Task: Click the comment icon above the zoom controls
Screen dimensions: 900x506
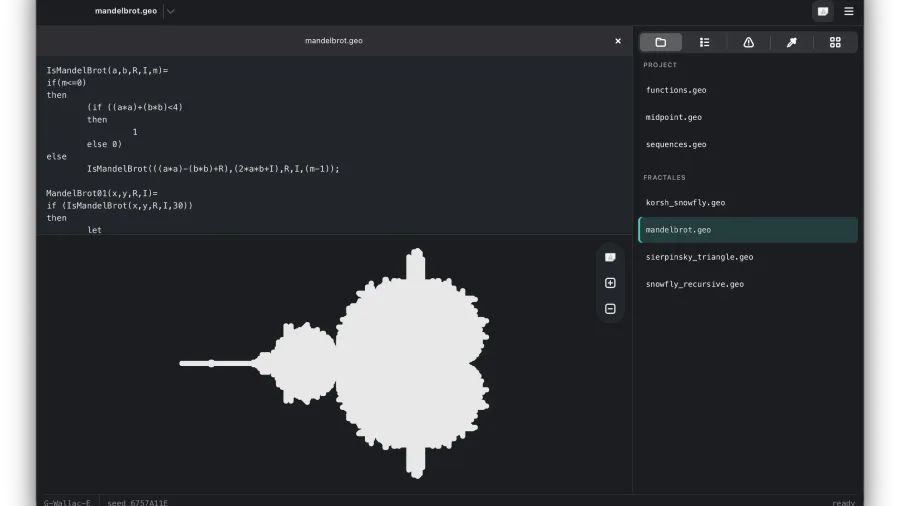Action: click(610, 258)
